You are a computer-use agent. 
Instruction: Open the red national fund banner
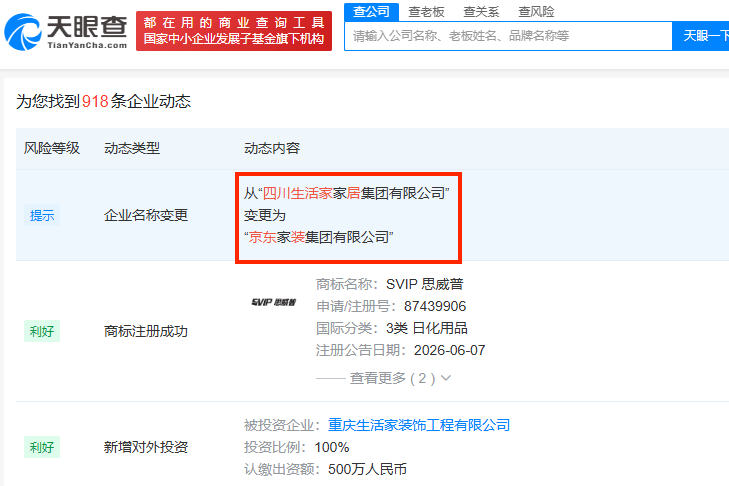point(234,31)
